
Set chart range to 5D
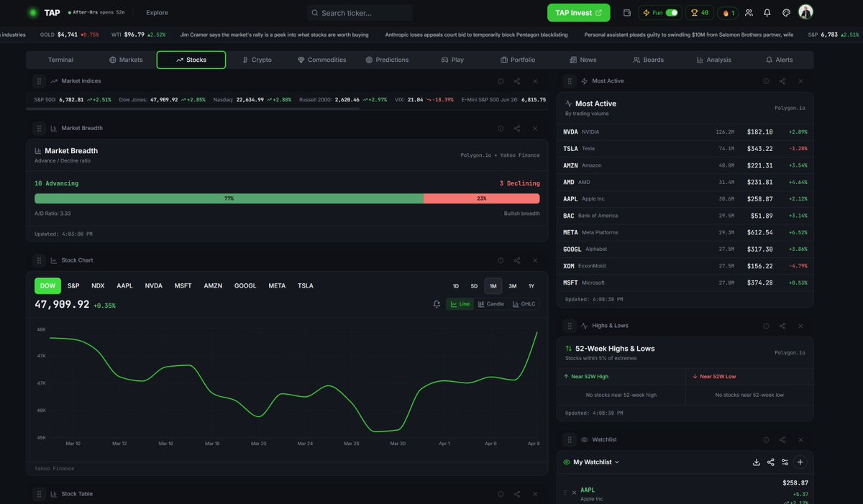(x=474, y=286)
